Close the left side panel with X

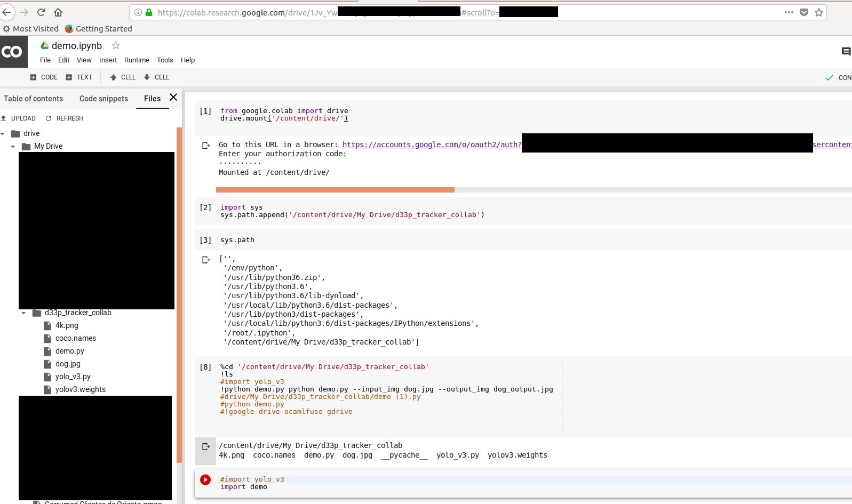coord(173,97)
